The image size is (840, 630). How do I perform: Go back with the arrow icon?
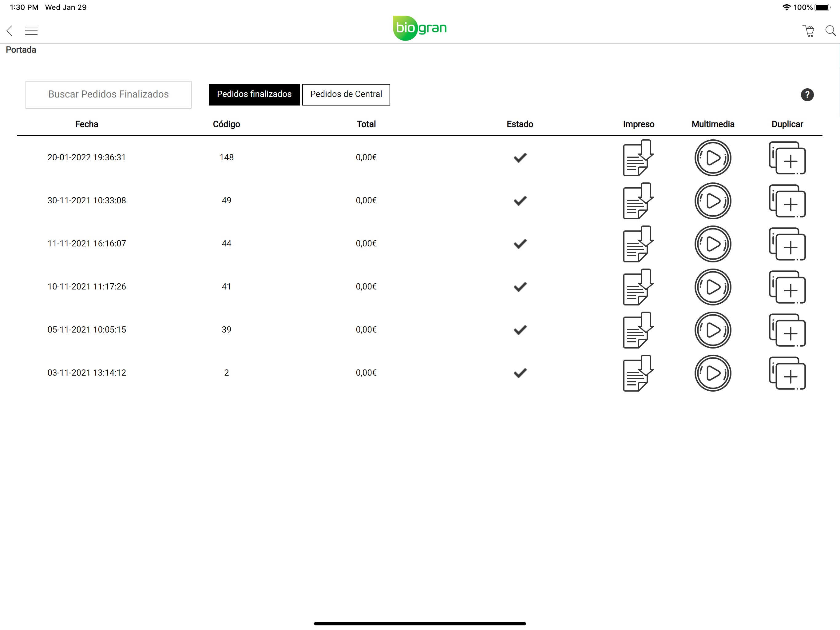point(10,31)
